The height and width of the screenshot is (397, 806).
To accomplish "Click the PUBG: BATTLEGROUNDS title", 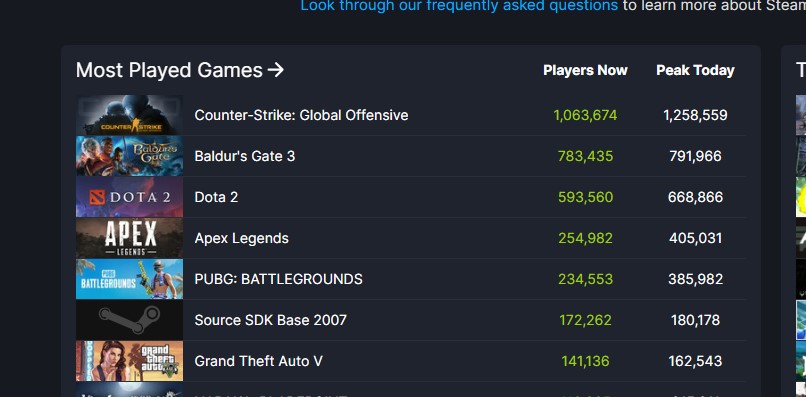I will click(279, 279).
